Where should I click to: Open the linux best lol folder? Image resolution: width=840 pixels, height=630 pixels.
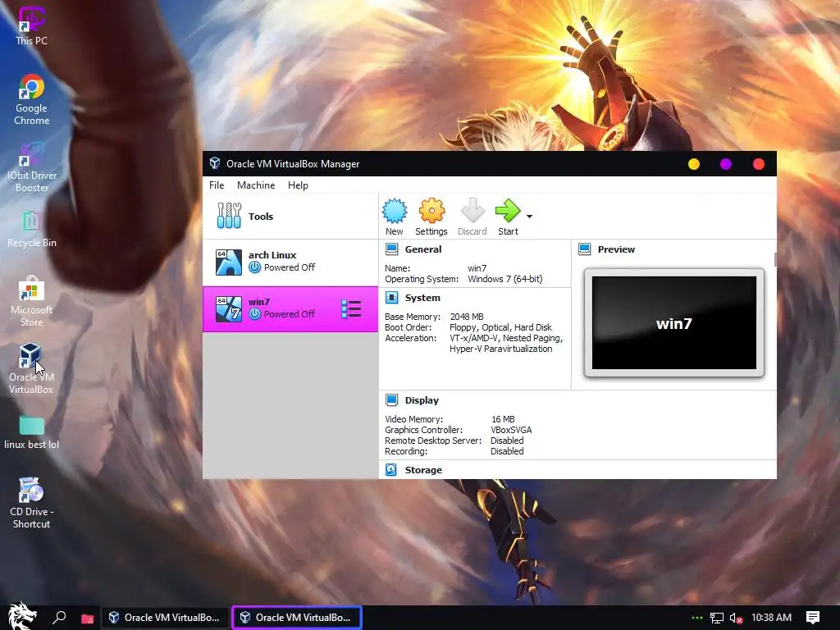coord(31,432)
